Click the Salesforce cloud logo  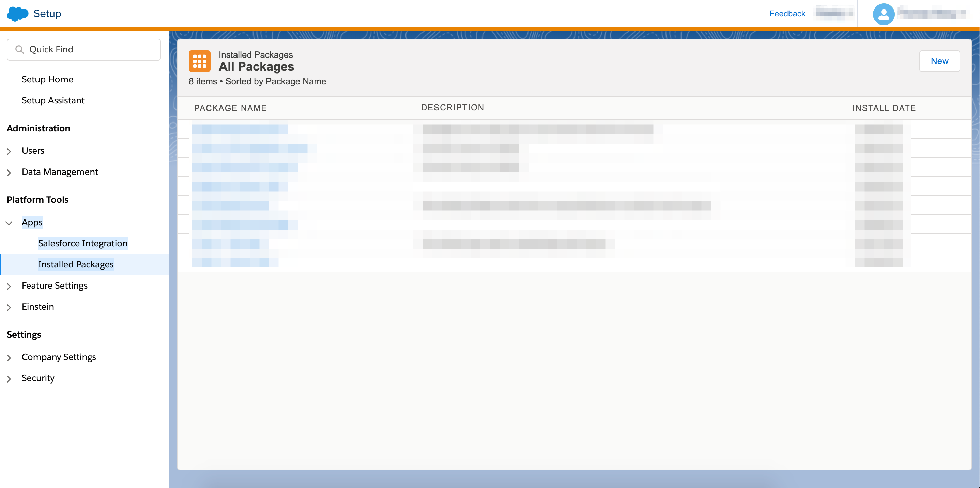click(17, 14)
